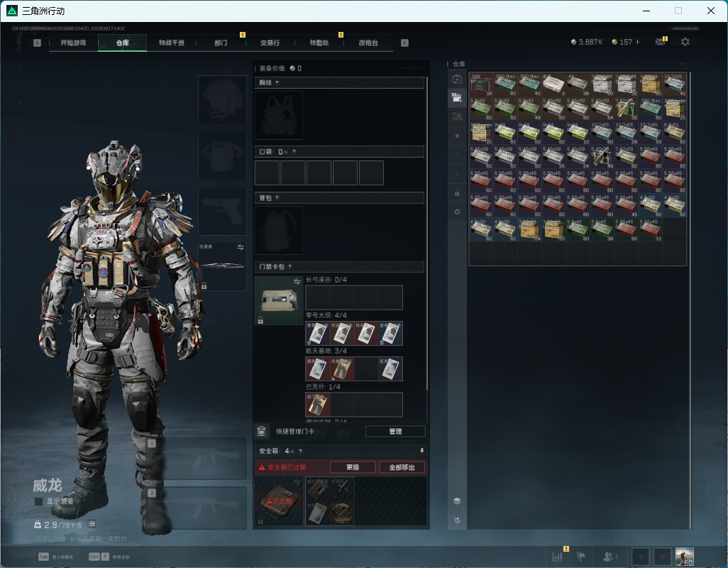Viewport: 728px width, 568px height.
Task: Select the gold 航天基地 keycard
Action: [x=342, y=368]
